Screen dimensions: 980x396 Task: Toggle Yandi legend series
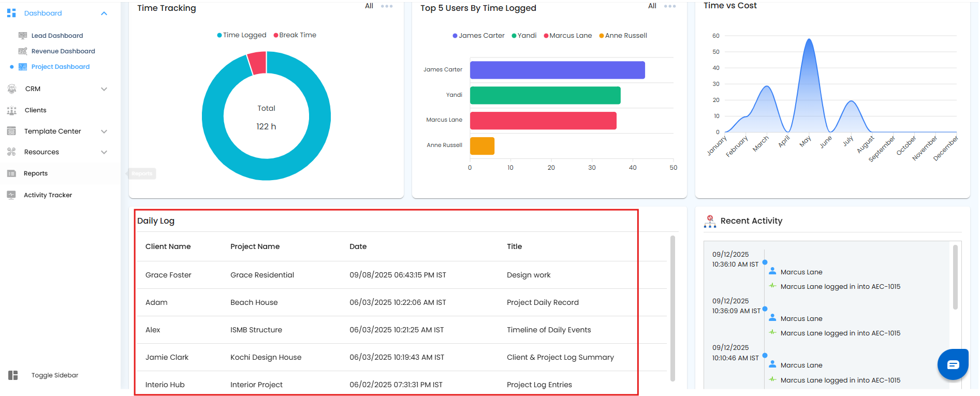click(524, 36)
